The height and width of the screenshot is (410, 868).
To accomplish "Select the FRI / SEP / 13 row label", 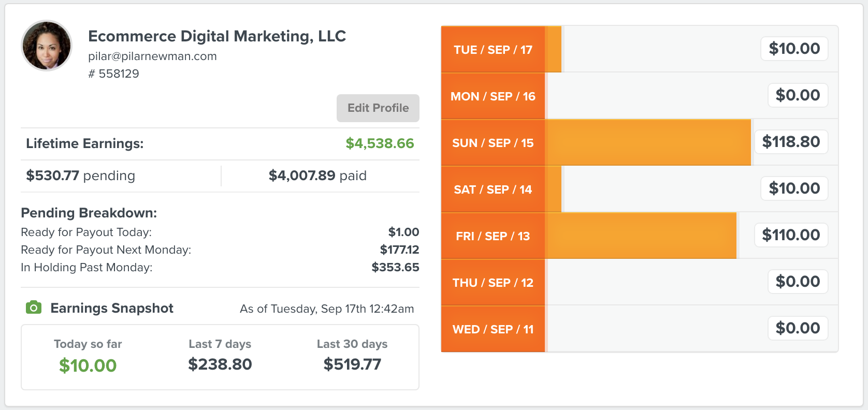I will pos(493,236).
